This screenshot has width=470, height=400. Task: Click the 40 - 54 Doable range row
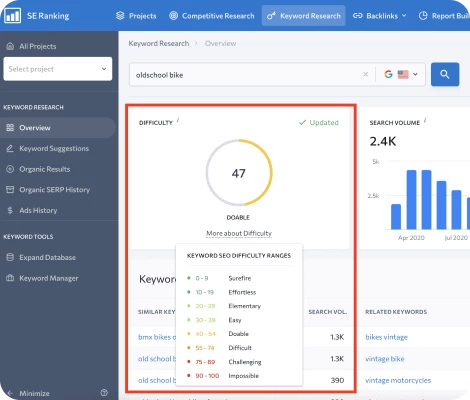point(239,334)
